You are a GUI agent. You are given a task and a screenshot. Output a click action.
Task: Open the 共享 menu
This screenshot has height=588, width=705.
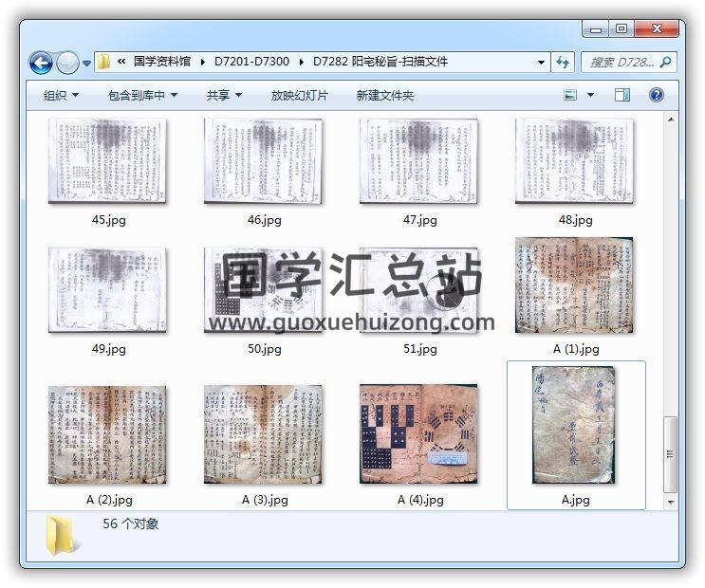click(224, 95)
